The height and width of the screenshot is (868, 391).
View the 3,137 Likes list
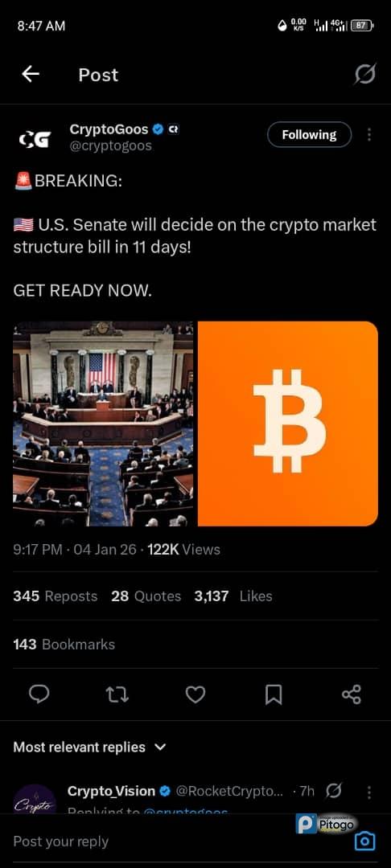[233, 596]
